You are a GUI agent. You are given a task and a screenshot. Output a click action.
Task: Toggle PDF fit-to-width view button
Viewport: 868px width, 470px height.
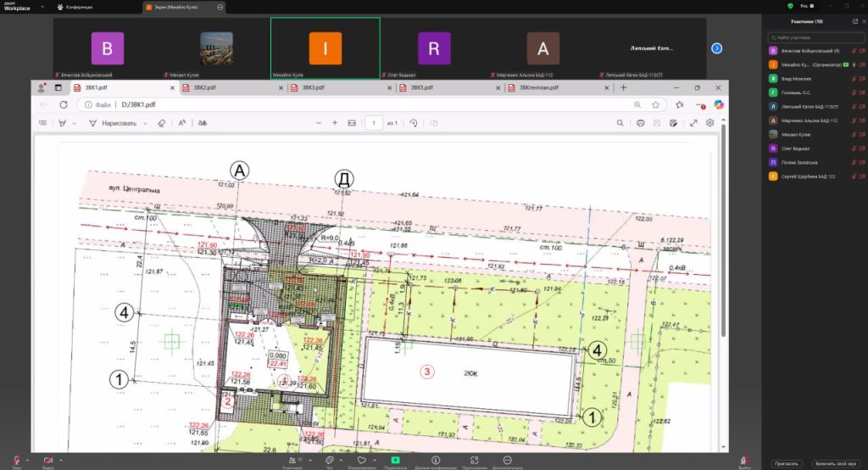click(352, 123)
